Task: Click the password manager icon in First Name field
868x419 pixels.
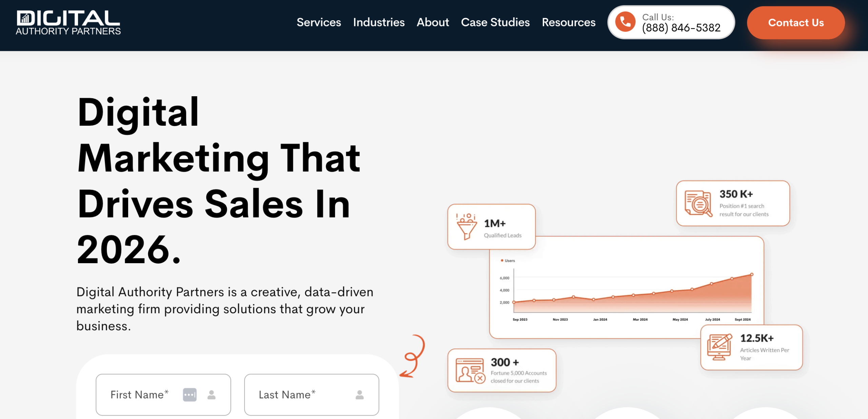Action: tap(190, 395)
